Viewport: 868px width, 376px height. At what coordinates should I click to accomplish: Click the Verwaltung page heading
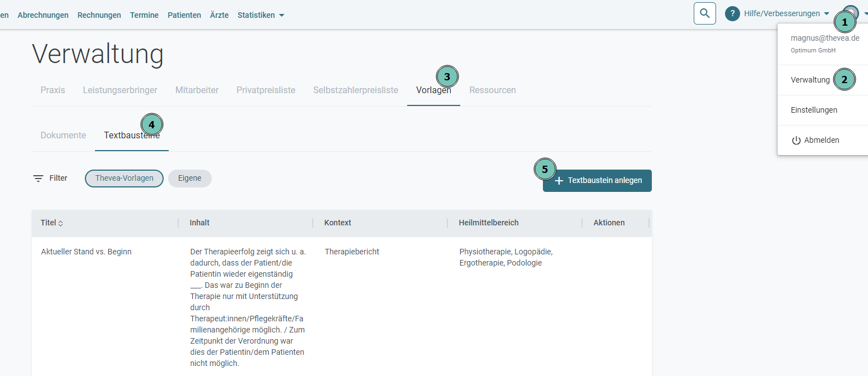click(98, 55)
